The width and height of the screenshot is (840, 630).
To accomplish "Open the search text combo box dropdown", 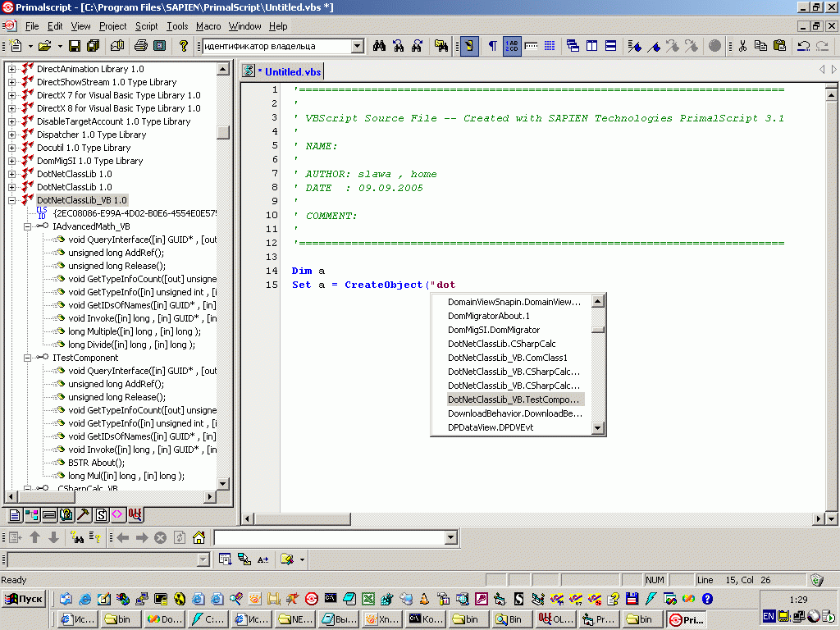I will (x=358, y=46).
